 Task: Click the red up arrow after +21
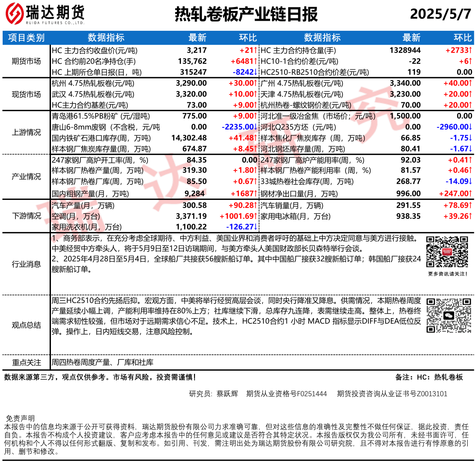258,51
